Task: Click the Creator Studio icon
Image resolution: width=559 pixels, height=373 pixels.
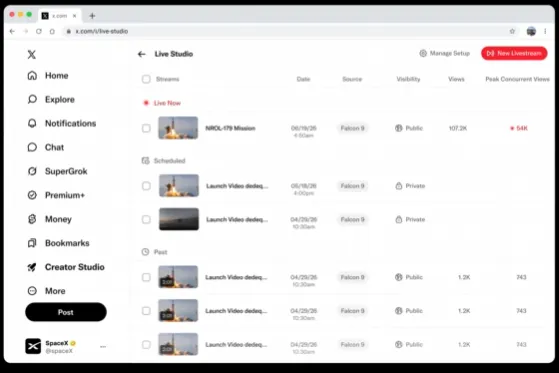Action: (32, 267)
